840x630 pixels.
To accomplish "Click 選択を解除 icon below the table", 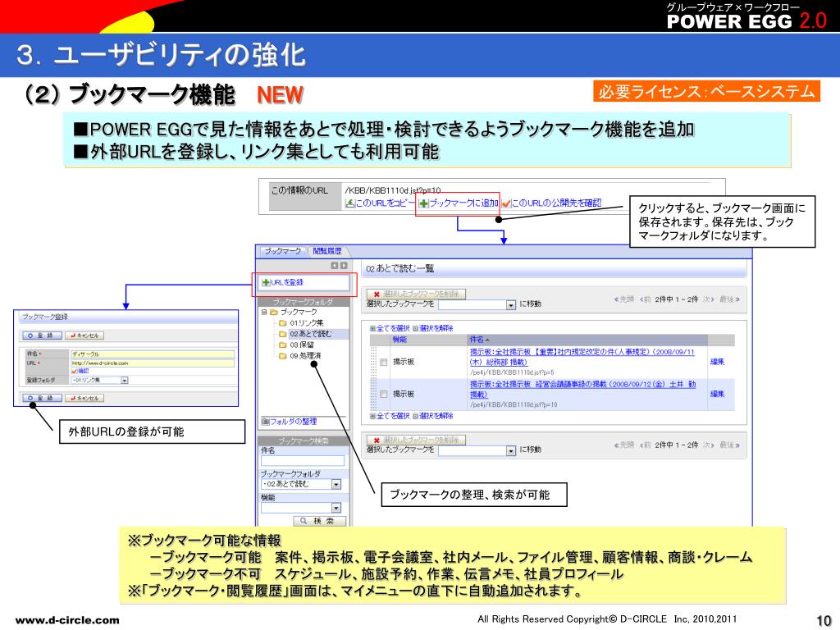I will point(416,416).
